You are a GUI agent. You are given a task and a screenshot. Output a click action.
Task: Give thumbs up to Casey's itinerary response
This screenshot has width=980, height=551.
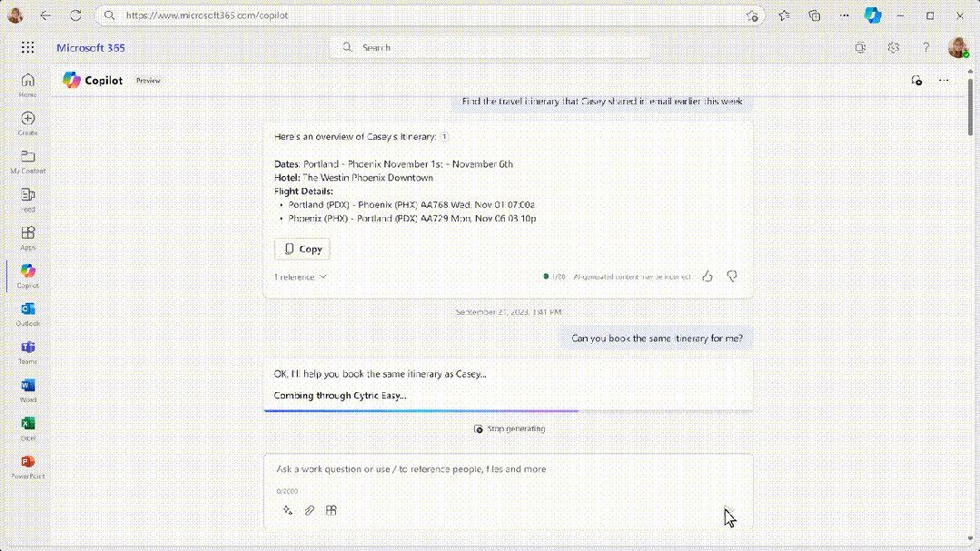708,276
